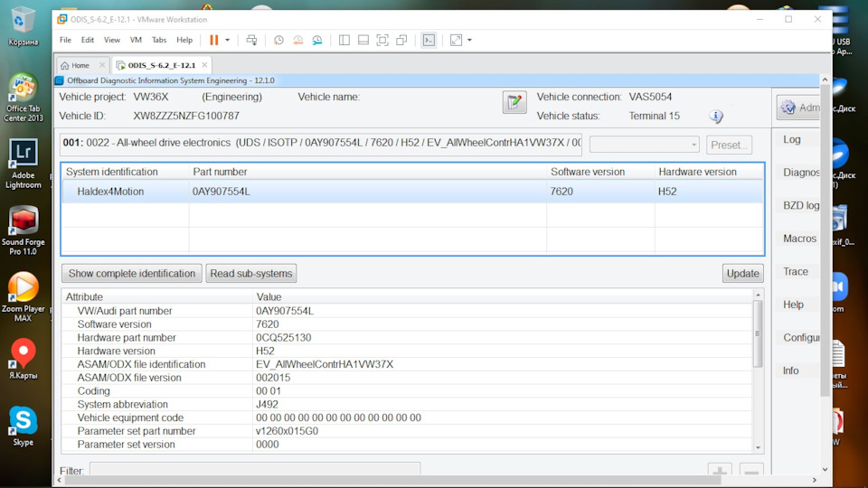This screenshot has width=868, height=488.
Task: Select the Parameter set version row
Action: click(407, 445)
